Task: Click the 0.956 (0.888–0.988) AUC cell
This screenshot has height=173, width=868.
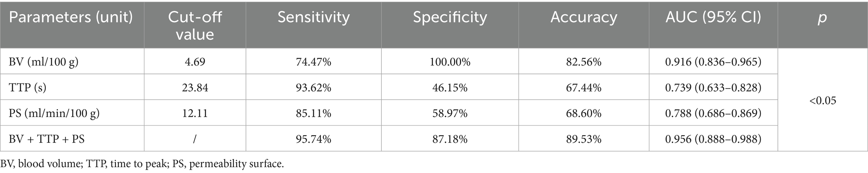Action: pos(713,139)
